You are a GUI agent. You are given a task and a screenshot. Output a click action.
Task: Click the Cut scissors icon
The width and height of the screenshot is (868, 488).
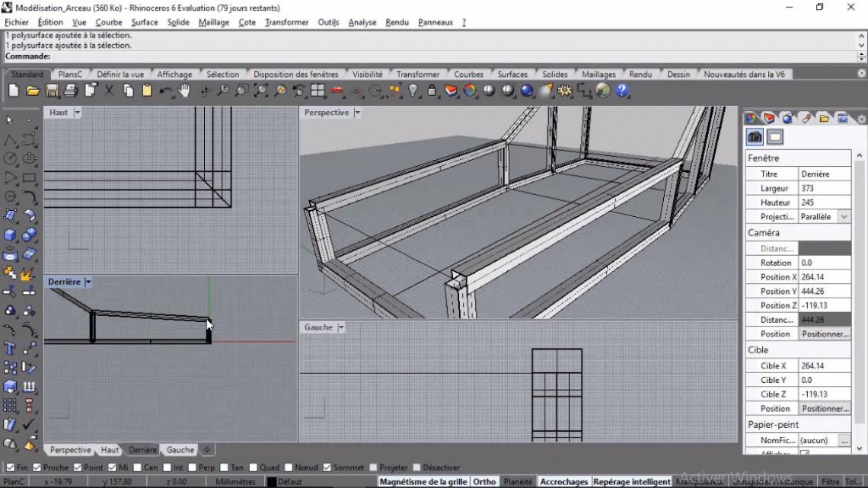109,91
